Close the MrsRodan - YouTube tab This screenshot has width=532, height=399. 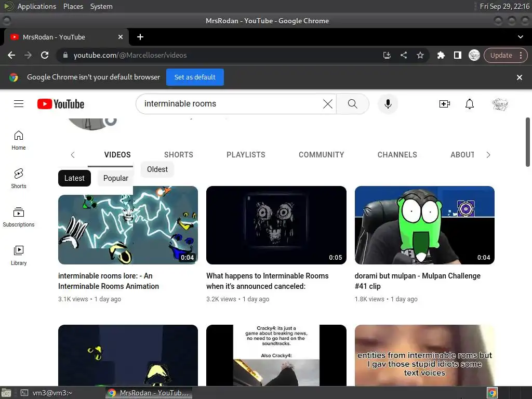click(x=121, y=37)
